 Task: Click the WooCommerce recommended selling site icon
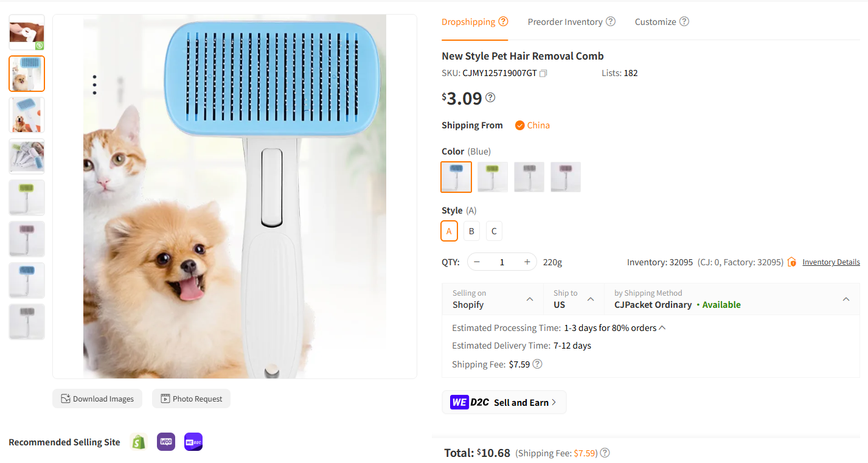point(165,442)
